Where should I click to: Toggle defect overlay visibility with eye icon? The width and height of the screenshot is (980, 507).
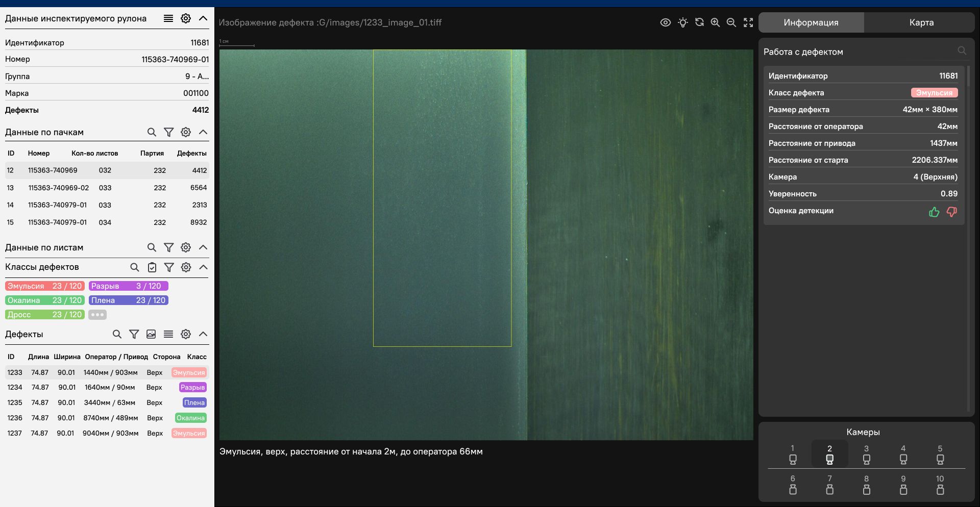pyautogui.click(x=666, y=22)
